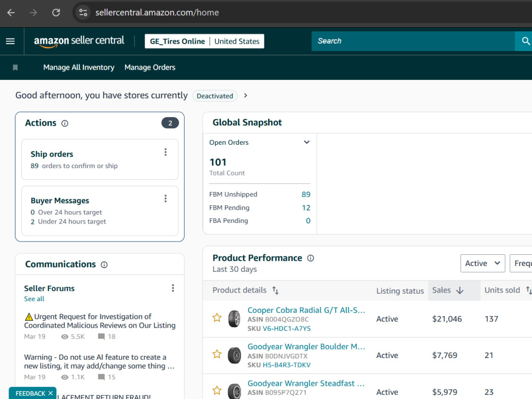Click the Deactivated status badge

215,96
